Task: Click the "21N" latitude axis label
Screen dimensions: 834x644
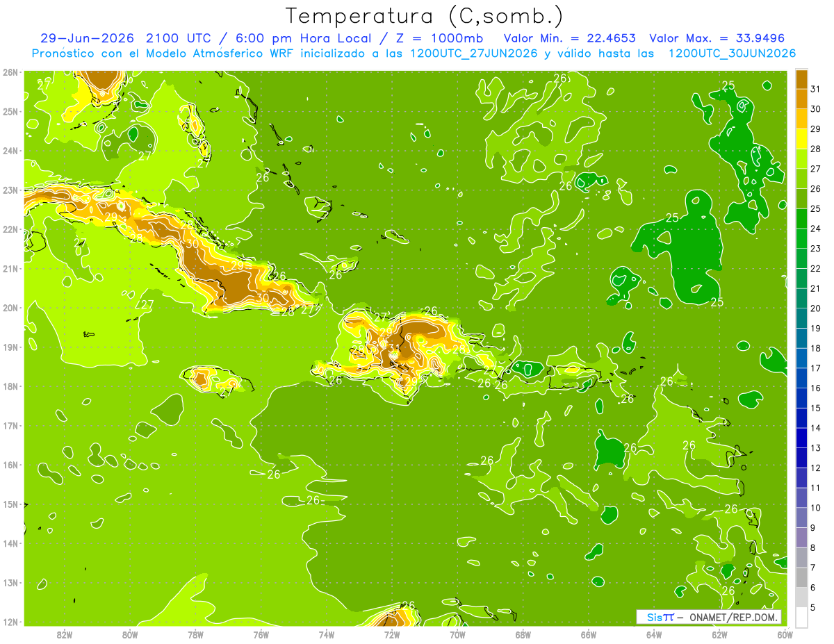Action: click(x=10, y=268)
